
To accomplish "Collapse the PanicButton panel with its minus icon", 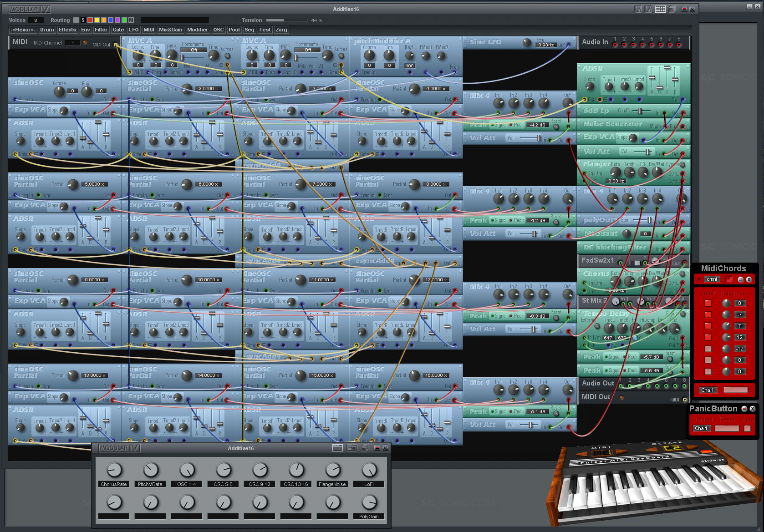I will coord(744,409).
